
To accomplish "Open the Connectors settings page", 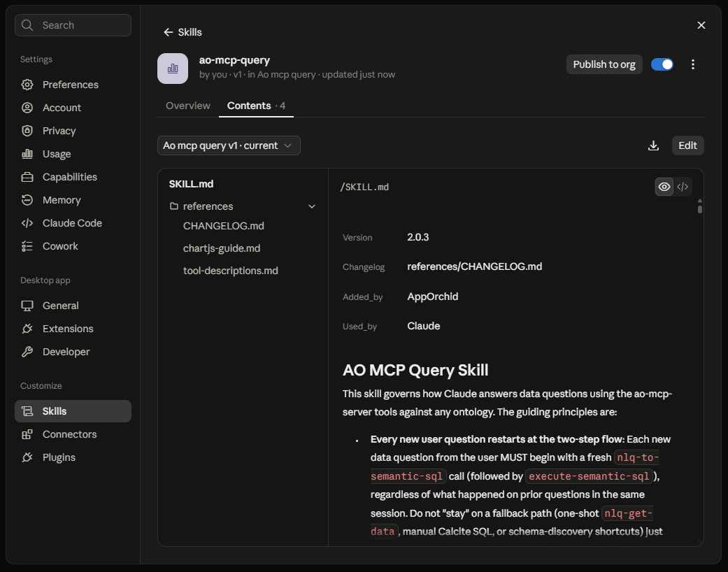I will 73,434.
